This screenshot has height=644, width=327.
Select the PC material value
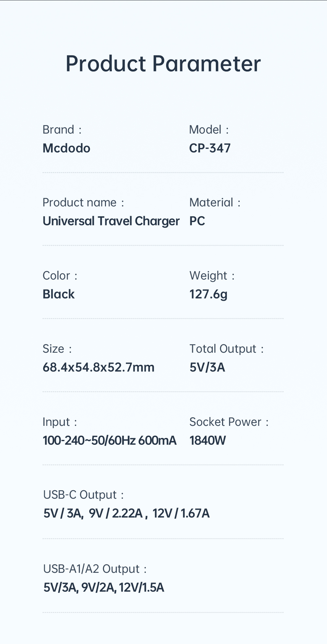(x=197, y=221)
